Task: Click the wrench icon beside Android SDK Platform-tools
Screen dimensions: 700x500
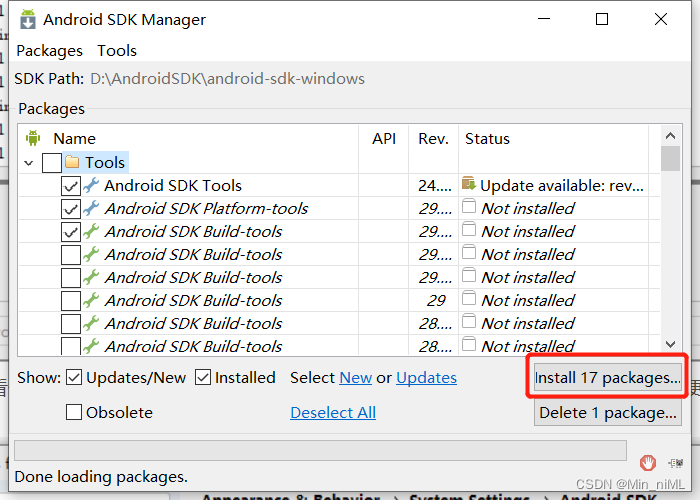Action: click(91, 208)
